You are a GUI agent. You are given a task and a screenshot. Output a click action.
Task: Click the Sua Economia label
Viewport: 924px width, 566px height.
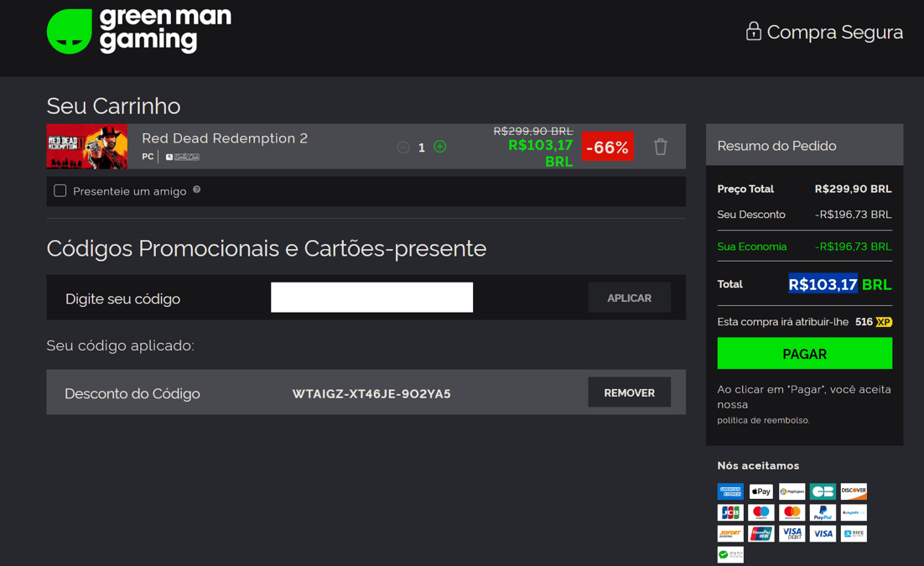pyautogui.click(x=751, y=247)
